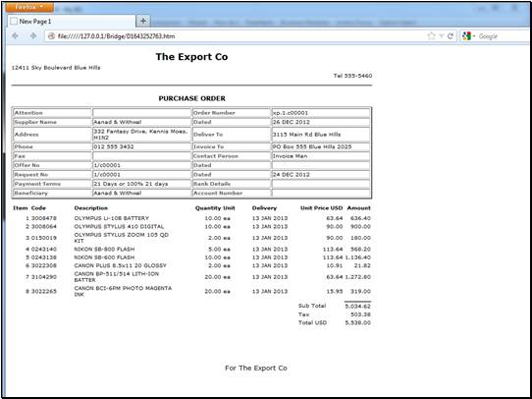The width and height of the screenshot is (532, 399).
Task: Select the NIKON SB-800 FLASH description
Action: click(x=104, y=250)
